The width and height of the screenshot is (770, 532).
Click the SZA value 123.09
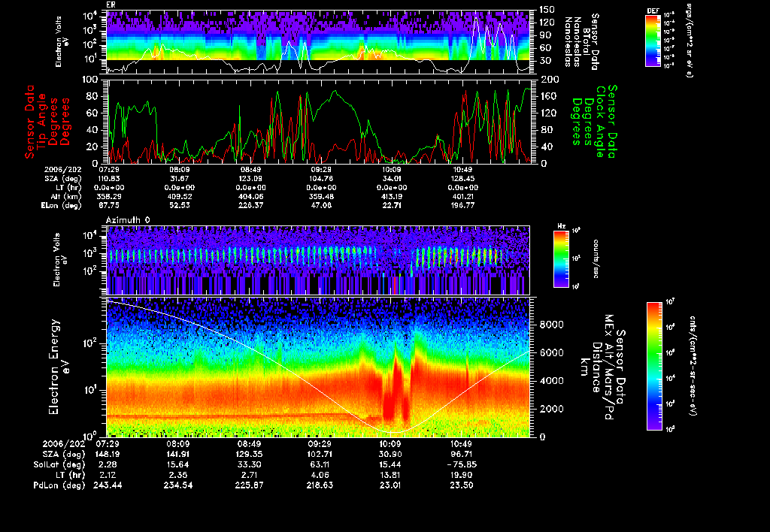(x=250, y=179)
